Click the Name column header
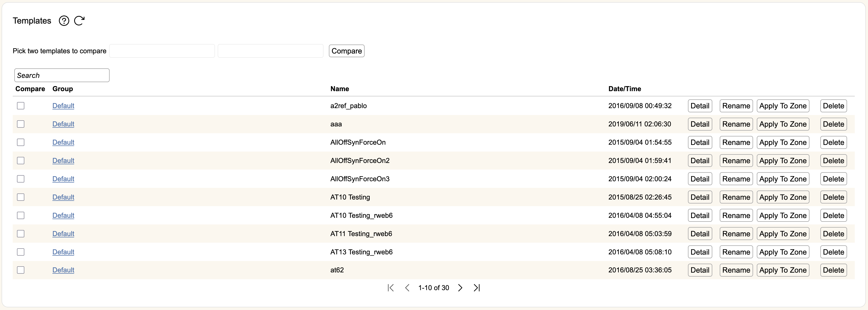Screen dimensions: 868x310 pos(340,89)
